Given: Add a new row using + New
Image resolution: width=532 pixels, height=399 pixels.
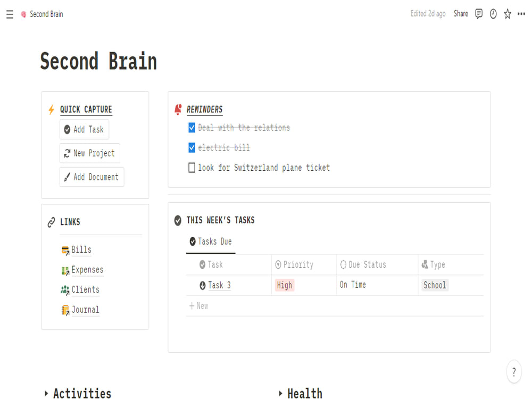Looking at the screenshot, I should [x=199, y=305].
